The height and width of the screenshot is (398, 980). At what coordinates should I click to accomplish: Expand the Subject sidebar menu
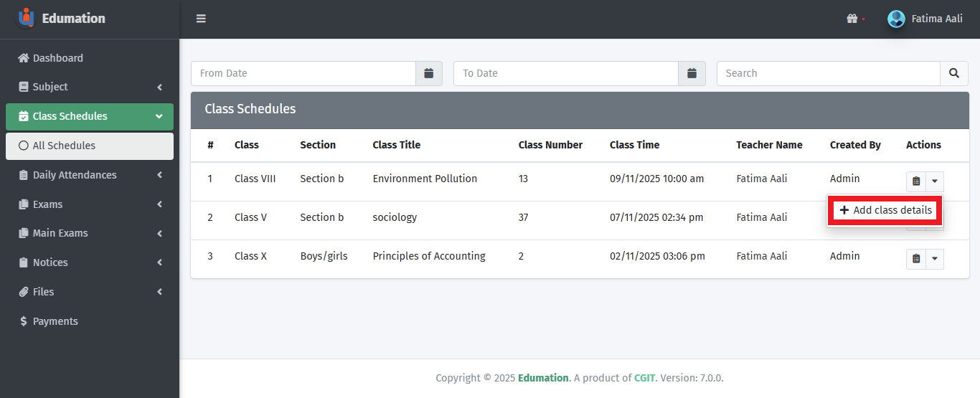[x=90, y=87]
